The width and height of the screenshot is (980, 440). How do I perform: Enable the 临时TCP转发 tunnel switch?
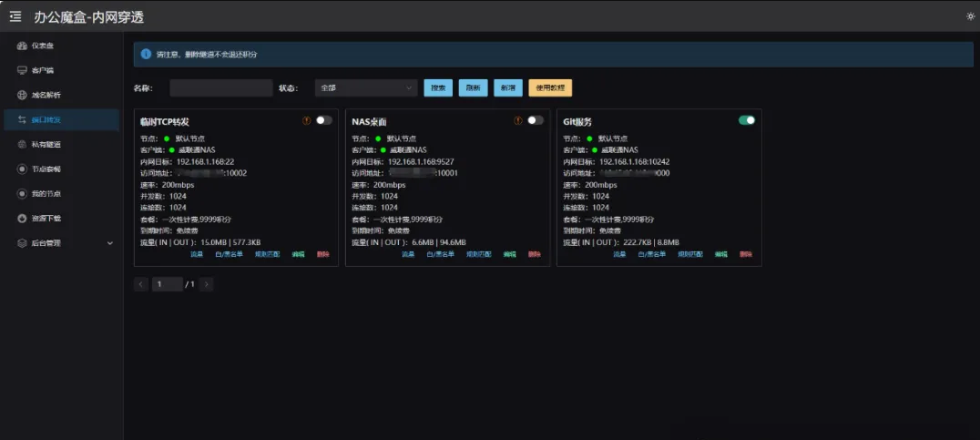point(323,120)
